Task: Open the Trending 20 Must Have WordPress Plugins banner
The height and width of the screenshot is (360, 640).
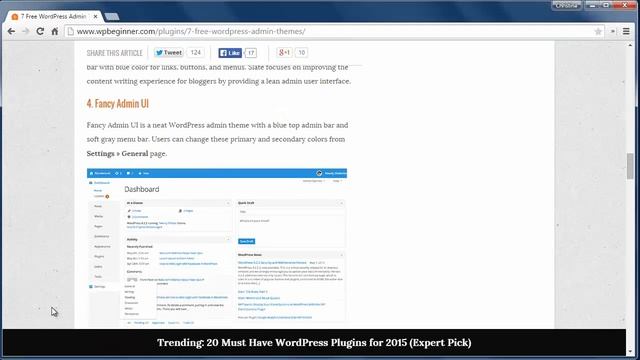Action: click(x=314, y=342)
